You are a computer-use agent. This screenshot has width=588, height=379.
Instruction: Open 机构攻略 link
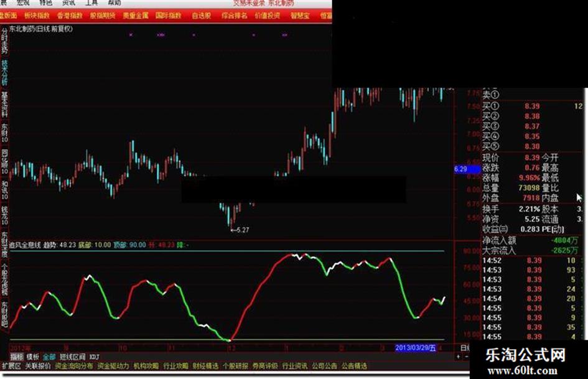click(x=146, y=366)
